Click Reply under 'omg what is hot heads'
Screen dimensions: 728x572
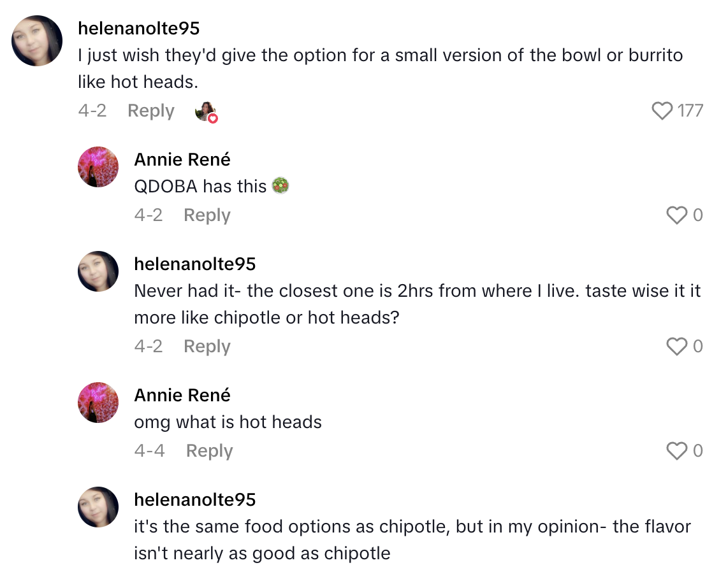coord(208,450)
